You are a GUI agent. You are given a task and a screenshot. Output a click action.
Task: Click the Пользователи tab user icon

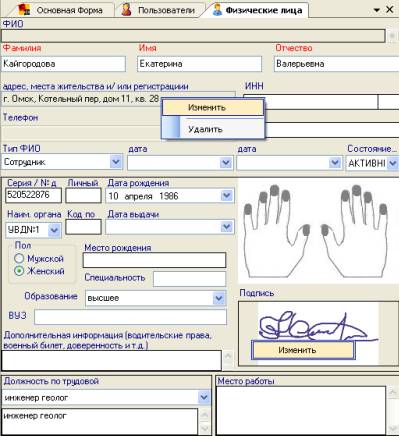point(126,10)
